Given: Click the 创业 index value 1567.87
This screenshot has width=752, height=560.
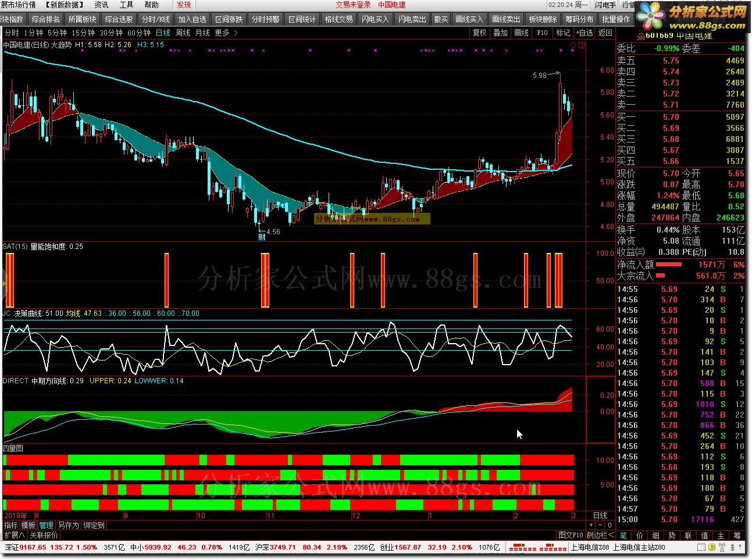Looking at the screenshot, I should [x=408, y=547].
